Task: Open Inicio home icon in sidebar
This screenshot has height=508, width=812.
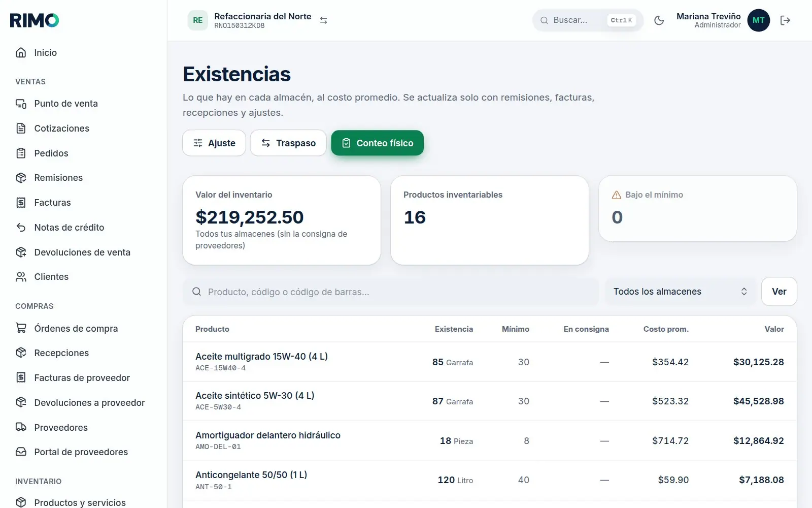Action: point(21,53)
